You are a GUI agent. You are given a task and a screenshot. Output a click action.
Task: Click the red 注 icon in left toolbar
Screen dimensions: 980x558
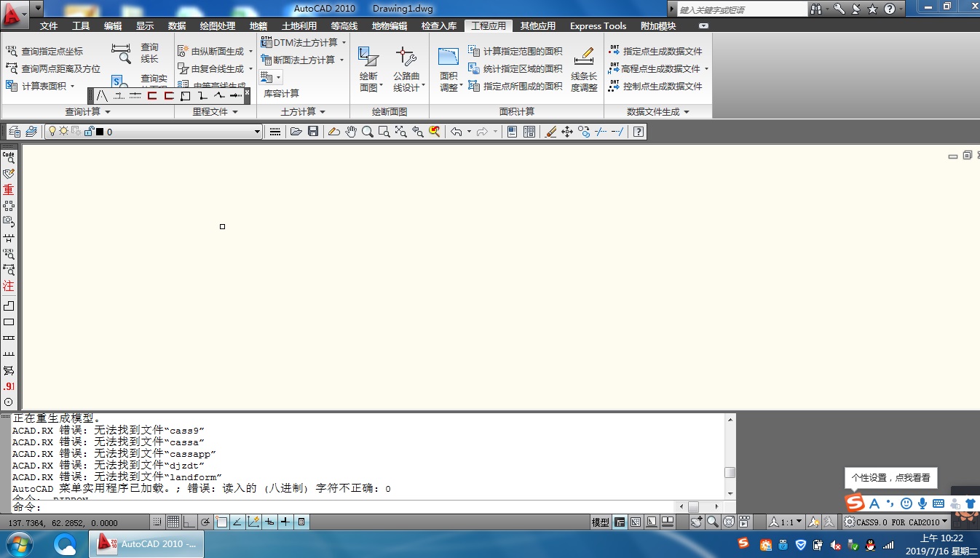(x=9, y=286)
